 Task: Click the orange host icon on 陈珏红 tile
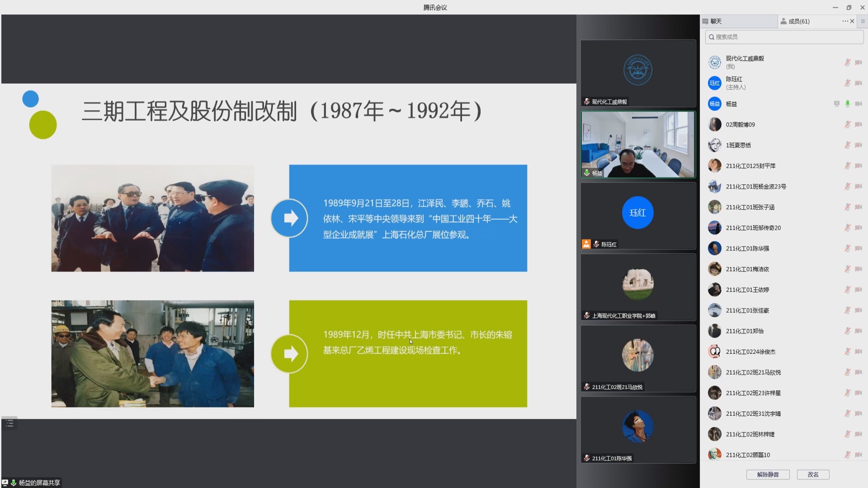586,244
